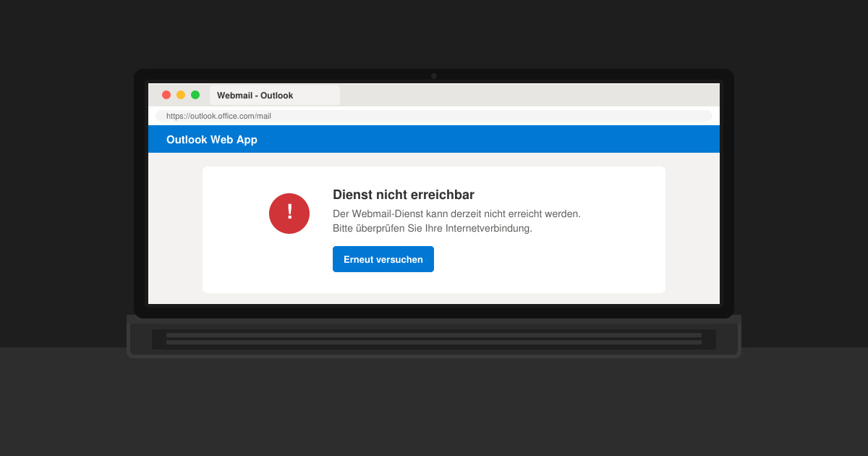Close the browser window with red button
Viewport: 868px width, 456px height.
pyautogui.click(x=166, y=95)
